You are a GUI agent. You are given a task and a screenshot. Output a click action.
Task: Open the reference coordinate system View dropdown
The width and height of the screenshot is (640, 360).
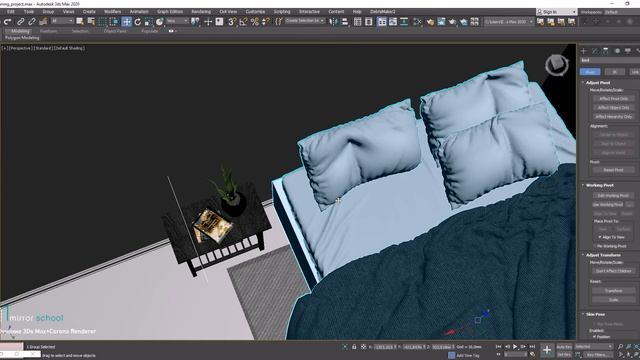178,21
